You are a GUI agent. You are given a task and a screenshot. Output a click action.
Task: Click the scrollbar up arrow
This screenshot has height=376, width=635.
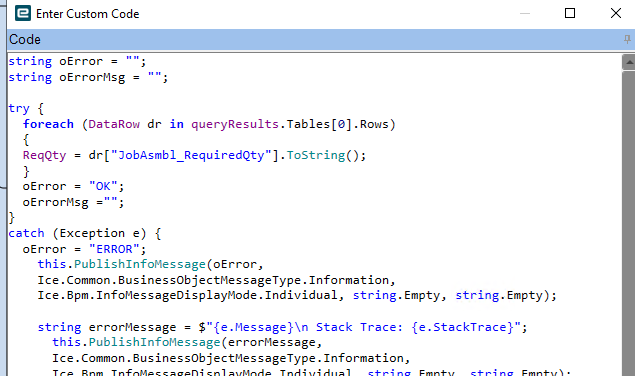[x=629, y=62]
